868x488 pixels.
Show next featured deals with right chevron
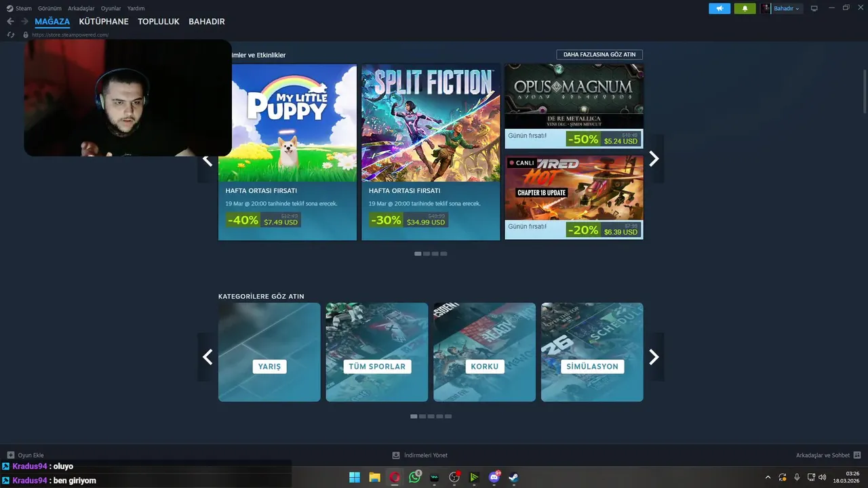(x=654, y=159)
